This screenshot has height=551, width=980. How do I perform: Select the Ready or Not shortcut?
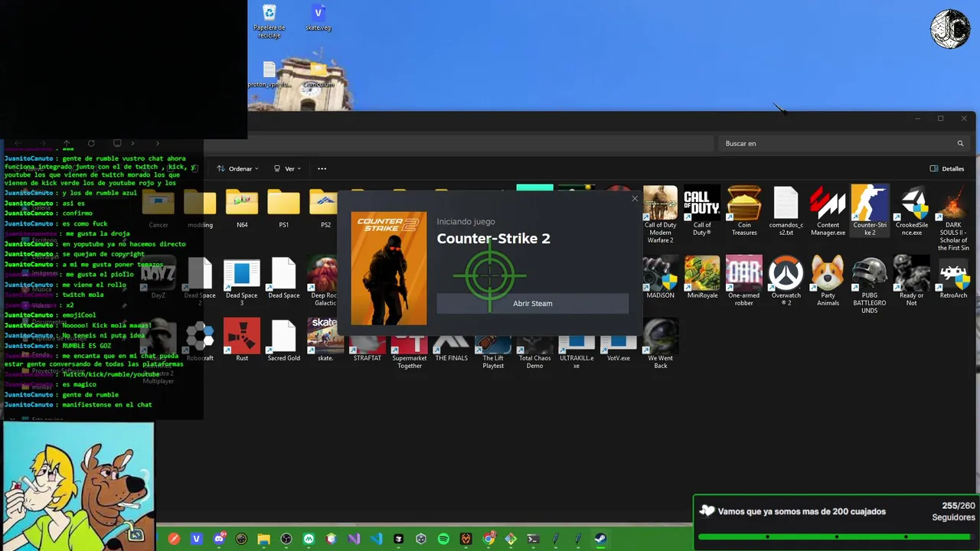912,282
